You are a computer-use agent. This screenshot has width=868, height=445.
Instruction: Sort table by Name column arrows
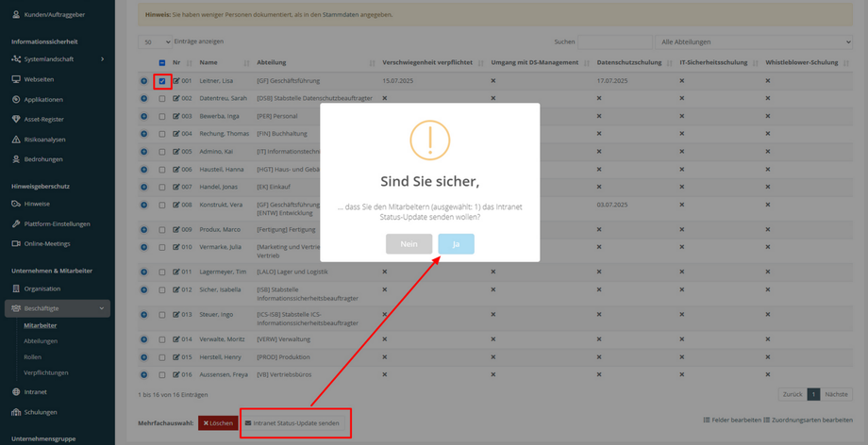click(x=247, y=63)
